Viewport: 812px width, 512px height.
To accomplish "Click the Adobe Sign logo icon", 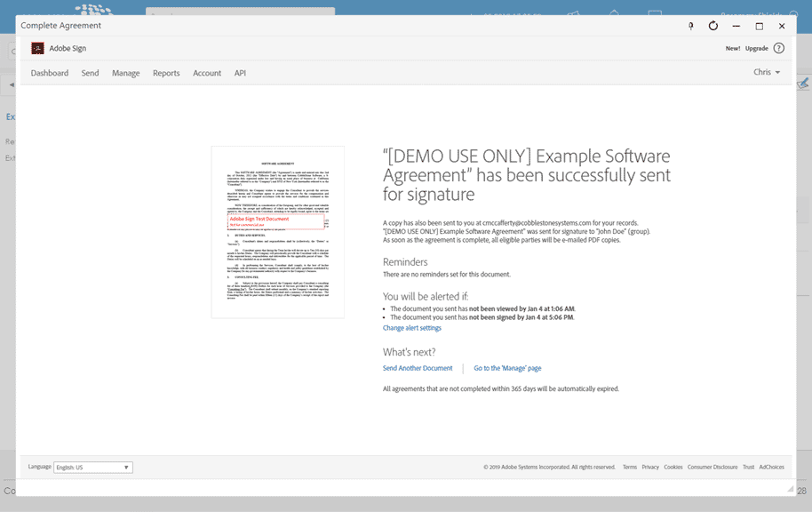I will 36,47.
